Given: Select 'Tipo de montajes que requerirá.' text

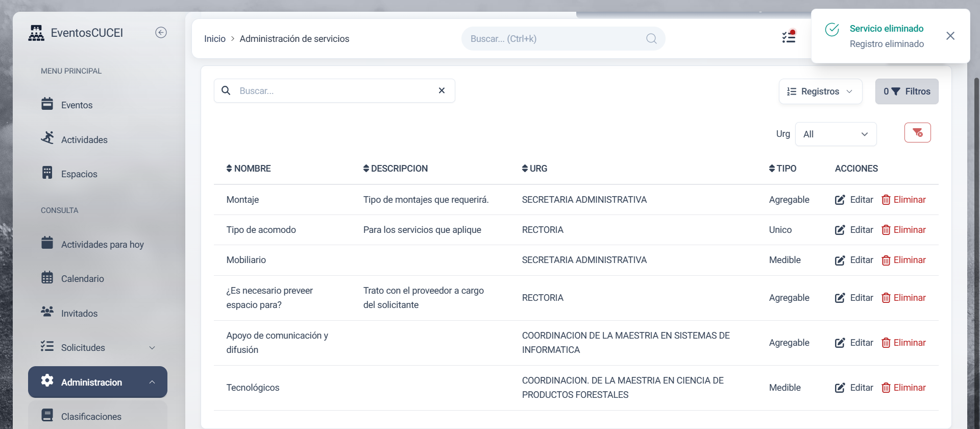Looking at the screenshot, I should point(426,200).
